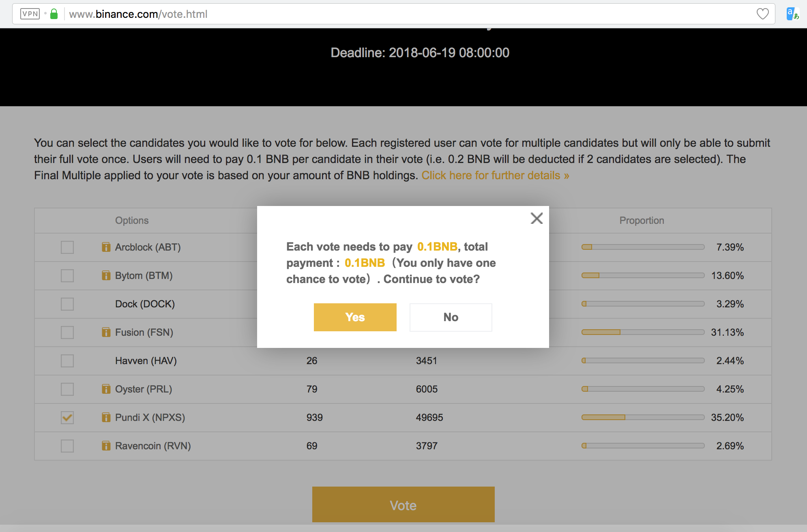Click the VPN badge in the address bar
The height and width of the screenshot is (532, 807).
(x=30, y=14)
